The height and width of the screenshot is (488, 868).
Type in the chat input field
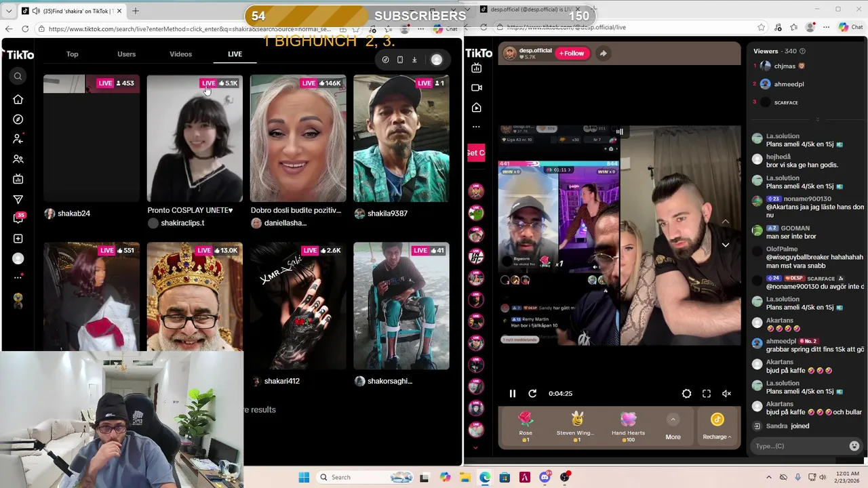click(799, 446)
